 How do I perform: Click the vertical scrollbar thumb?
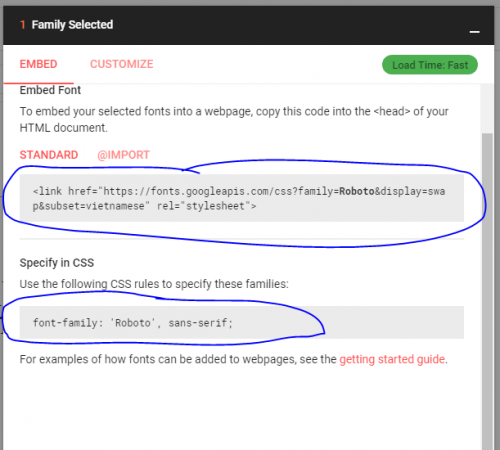coord(487,290)
